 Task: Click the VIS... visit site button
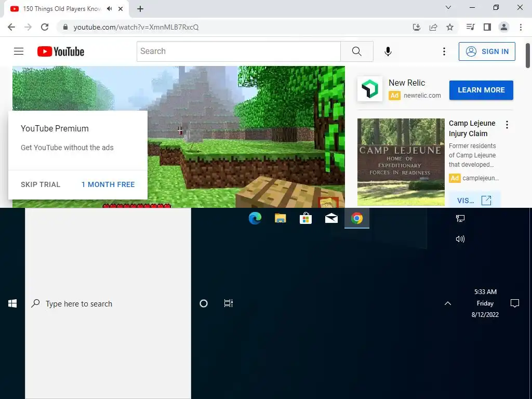(474, 200)
